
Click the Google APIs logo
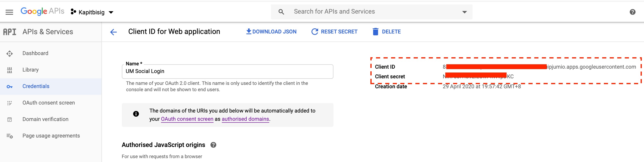pyautogui.click(x=42, y=11)
